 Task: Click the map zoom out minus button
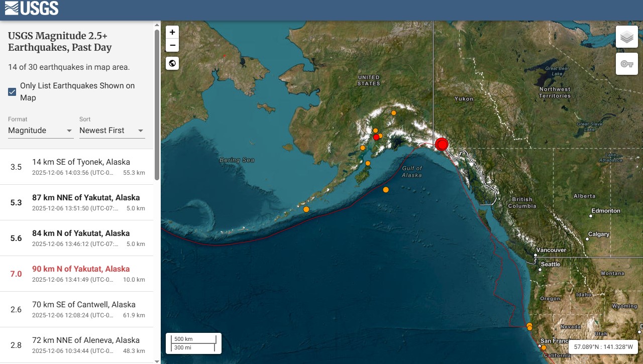[172, 45]
